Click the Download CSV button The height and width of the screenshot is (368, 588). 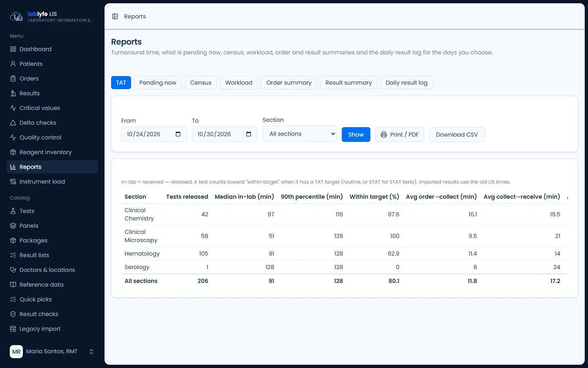pyautogui.click(x=457, y=135)
